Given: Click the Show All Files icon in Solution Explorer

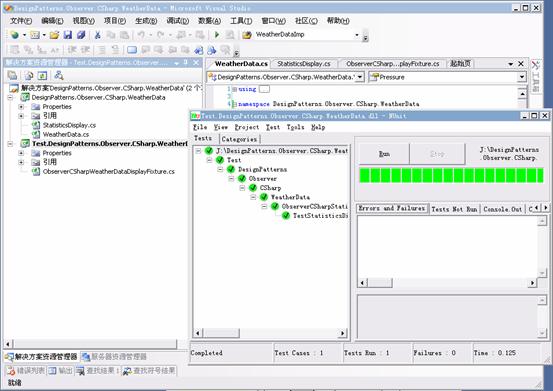Looking at the screenshot, I should tap(29, 75).
